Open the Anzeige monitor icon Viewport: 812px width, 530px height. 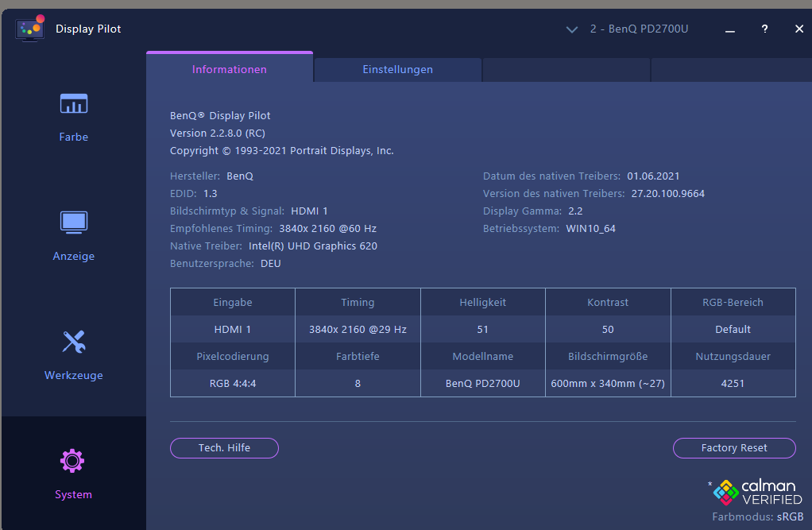click(x=74, y=222)
